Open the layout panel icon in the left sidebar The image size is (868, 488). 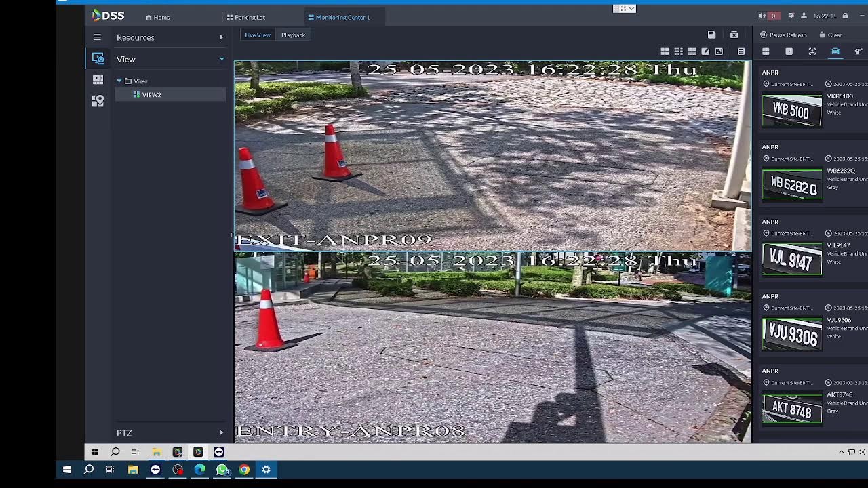[98, 80]
